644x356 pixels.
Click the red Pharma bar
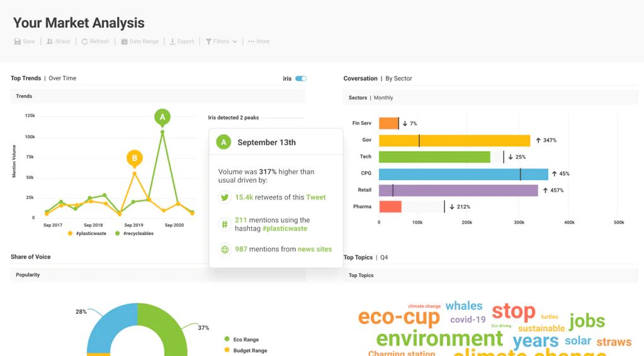click(390, 207)
